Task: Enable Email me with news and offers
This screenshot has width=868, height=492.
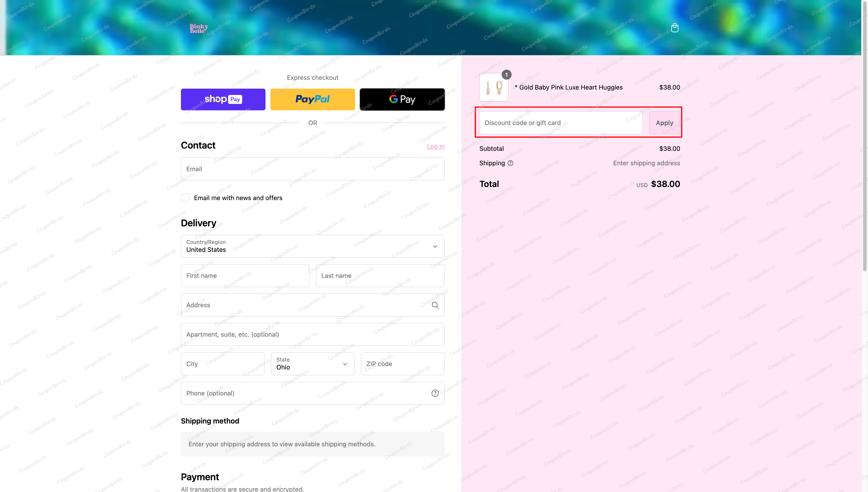Action: [185, 198]
